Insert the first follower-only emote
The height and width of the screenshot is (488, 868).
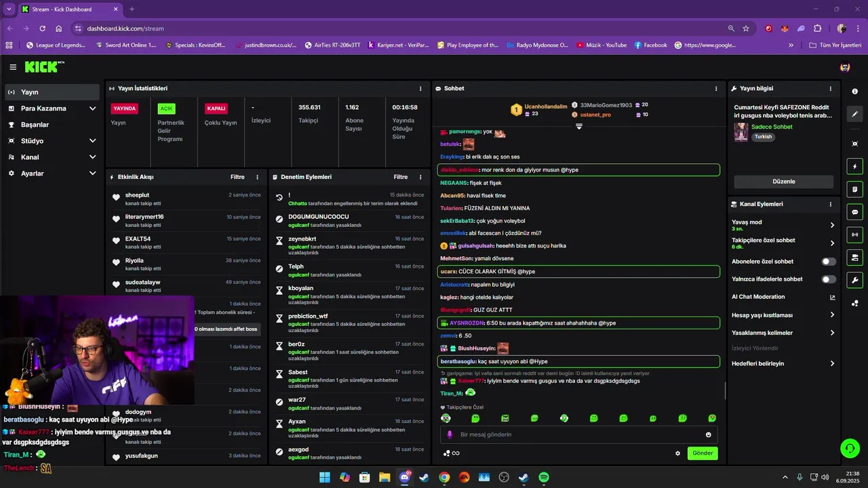[x=446, y=418]
